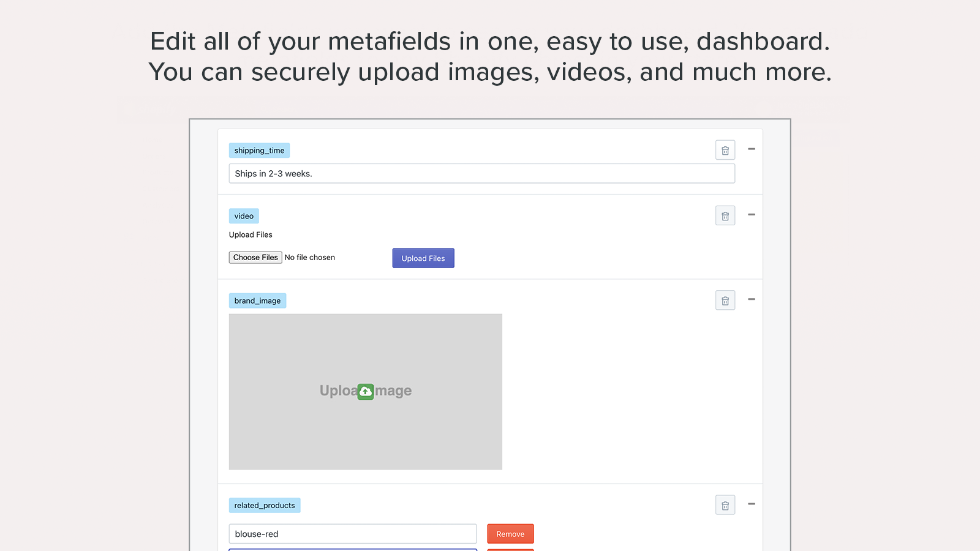The width and height of the screenshot is (980, 551).
Task: Click the green upload arrow icon
Action: (366, 391)
